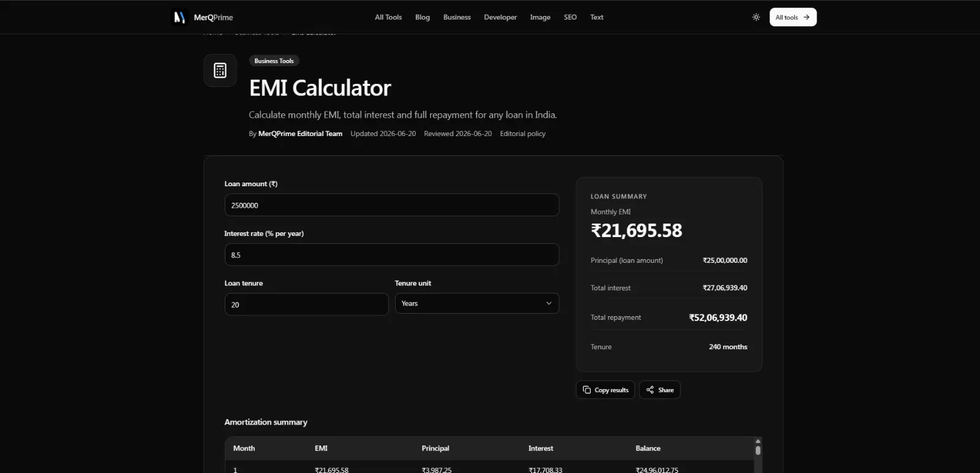The width and height of the screenshot is (980, 473).
Task: Click the MerQPrime Editorial Team author link
Action: [300, 134]
